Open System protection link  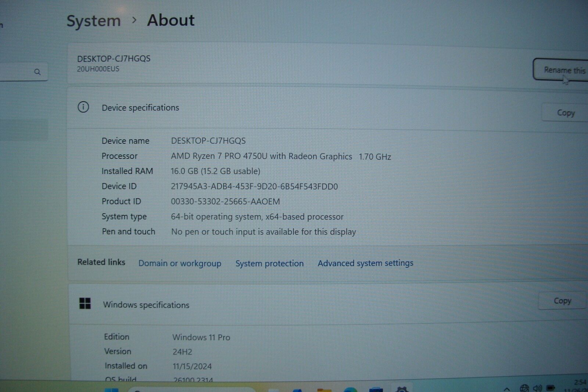[x=269, y=263]
